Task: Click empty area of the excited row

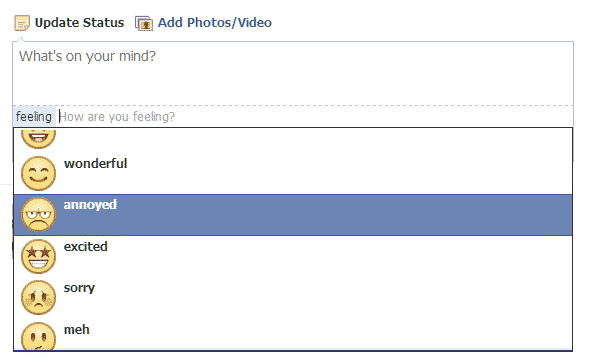Action: click(341, 256)
